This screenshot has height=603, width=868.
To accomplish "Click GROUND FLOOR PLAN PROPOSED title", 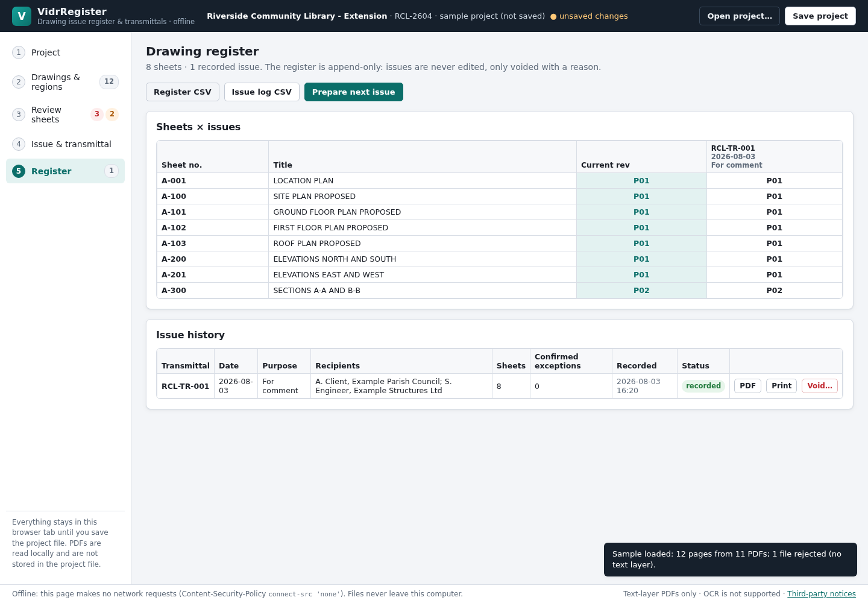I will (423, 212).
